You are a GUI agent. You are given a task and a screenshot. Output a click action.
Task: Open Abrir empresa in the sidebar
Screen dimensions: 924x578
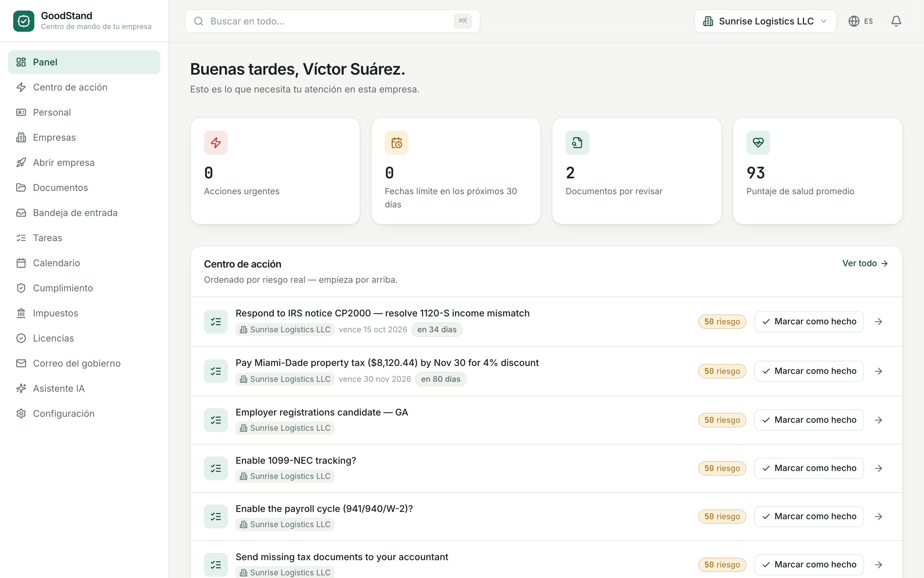84,163
